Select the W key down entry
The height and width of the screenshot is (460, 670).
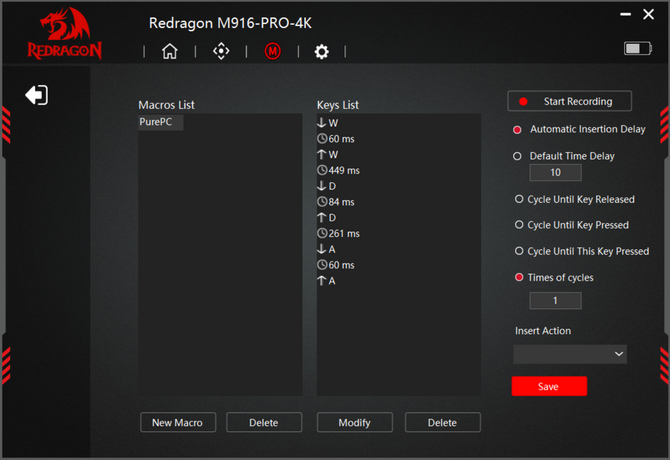[328, 123]
